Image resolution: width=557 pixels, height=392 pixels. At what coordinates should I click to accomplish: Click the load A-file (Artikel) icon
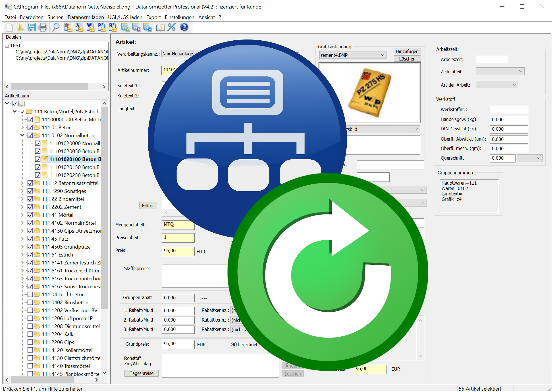[80, 27]
